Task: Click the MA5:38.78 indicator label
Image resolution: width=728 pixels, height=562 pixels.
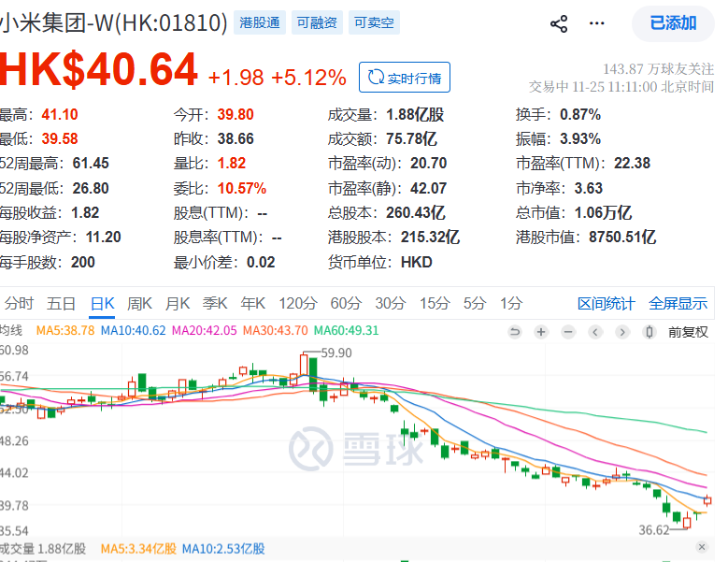Action: [x=65, y=331]
